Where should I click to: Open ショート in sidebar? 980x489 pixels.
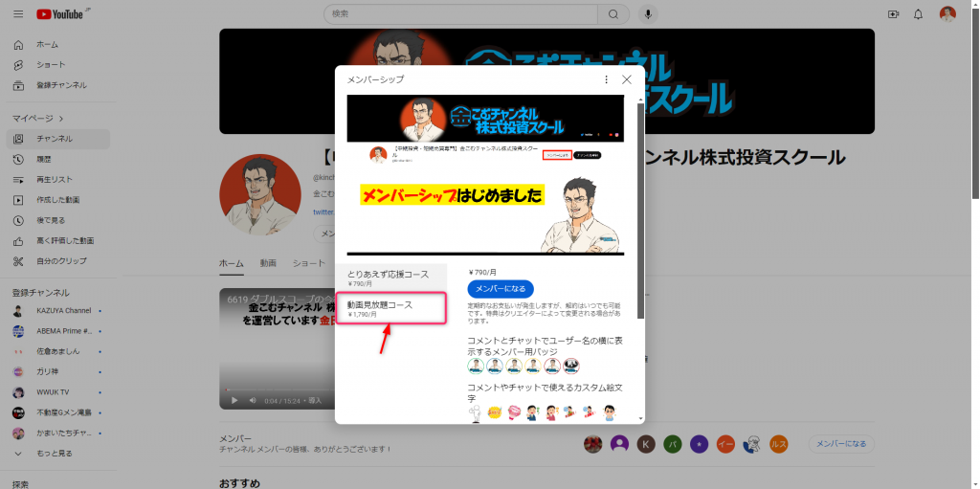click(x=58, y=65)
